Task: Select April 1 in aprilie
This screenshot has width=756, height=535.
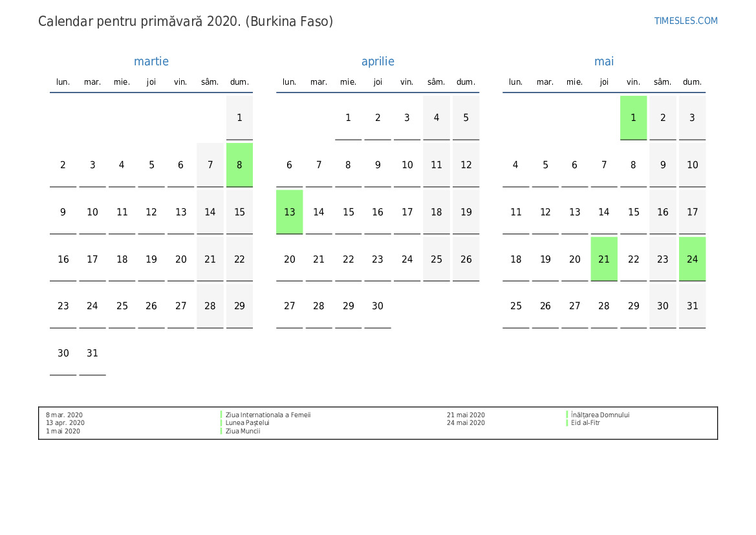Action: [348, 118]
